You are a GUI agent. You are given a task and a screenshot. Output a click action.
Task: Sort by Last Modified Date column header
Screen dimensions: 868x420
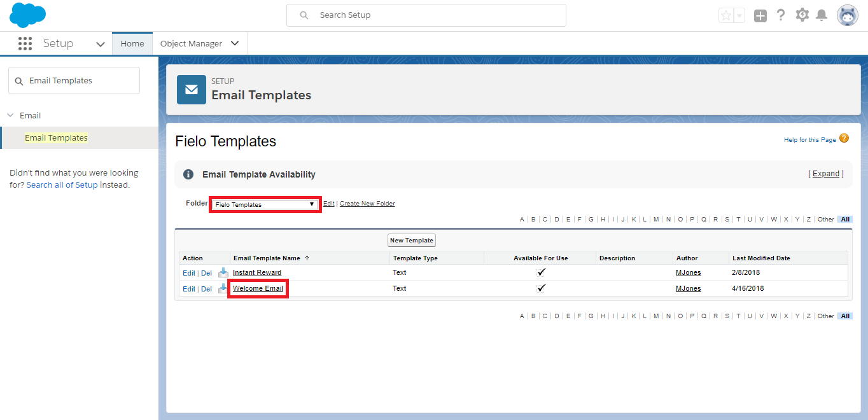(x=761, y=258)
